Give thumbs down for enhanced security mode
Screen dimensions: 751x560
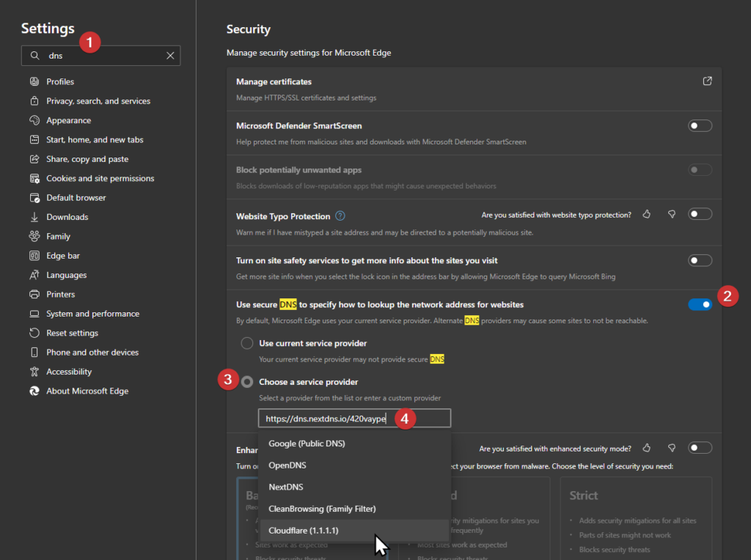672,448
